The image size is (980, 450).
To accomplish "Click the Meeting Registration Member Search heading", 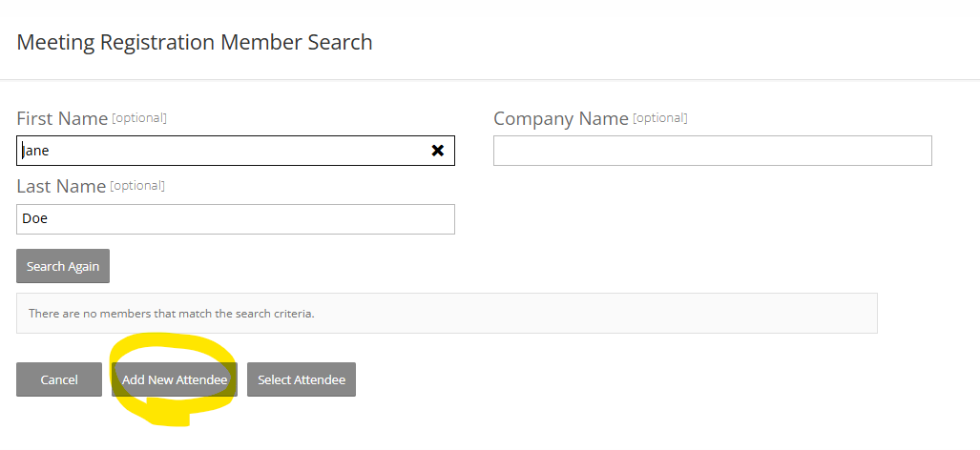I will coord(195,42).
